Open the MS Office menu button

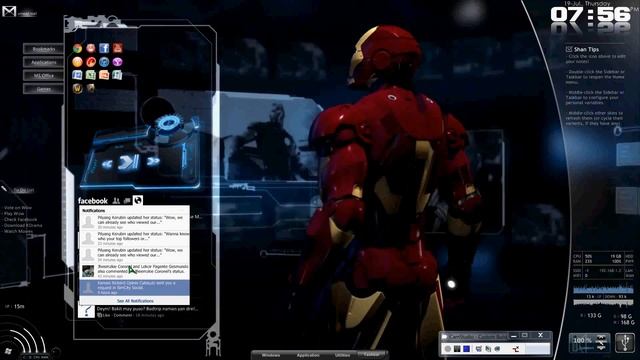coord(44,76)
